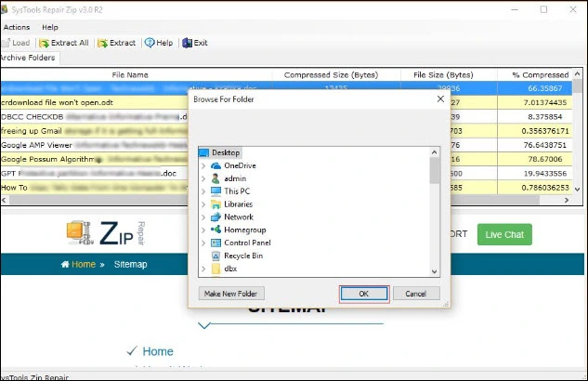The width and height of the screenshot is (588, 381).
Task: Click the 76.6438751 compressed percentage cell
Action: click(545, 145)
